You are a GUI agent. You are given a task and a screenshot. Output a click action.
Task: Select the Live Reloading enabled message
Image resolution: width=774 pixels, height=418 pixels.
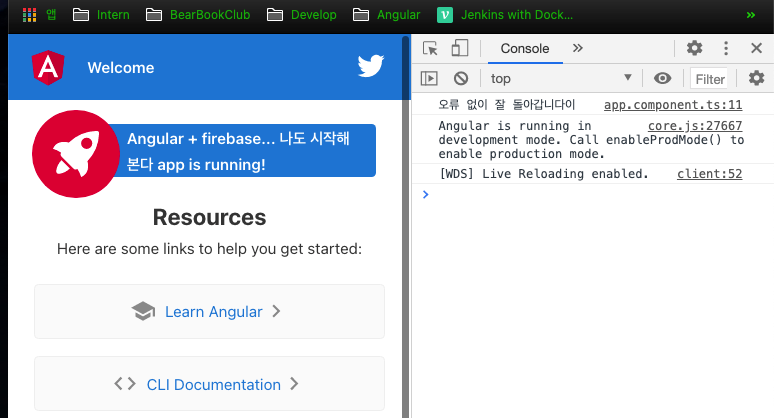tap(543, 174)
